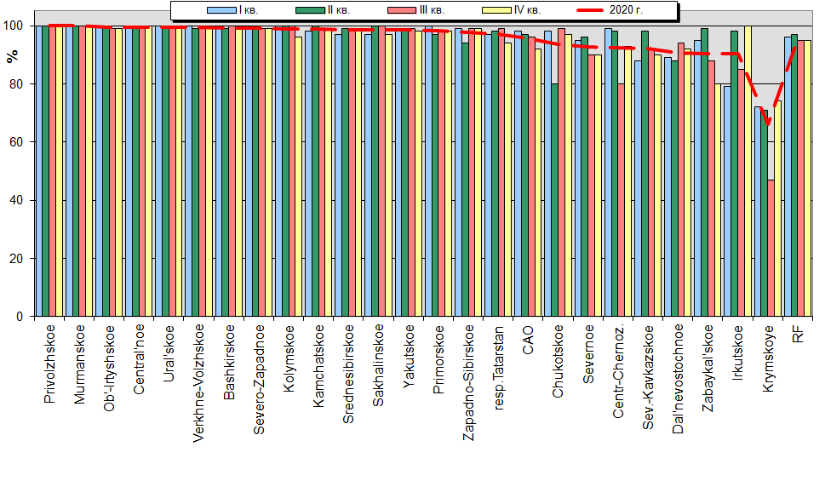The height and width of the screenshot is (504, 825).
Task: Click the yellow IV кв. legend swatch
Action: (x=496, y=10)
